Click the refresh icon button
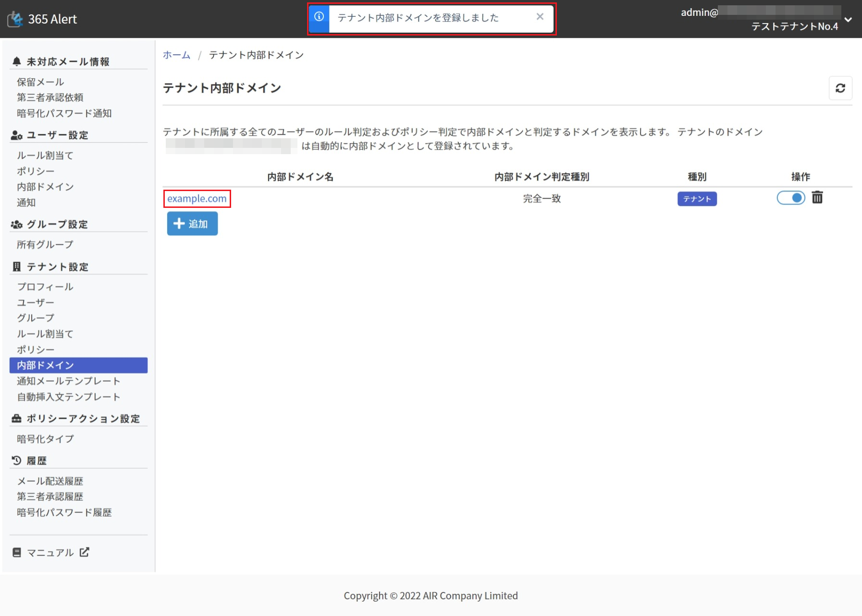Image resolution: width=862 pixels, height=616 pixels. coord(840,88)
